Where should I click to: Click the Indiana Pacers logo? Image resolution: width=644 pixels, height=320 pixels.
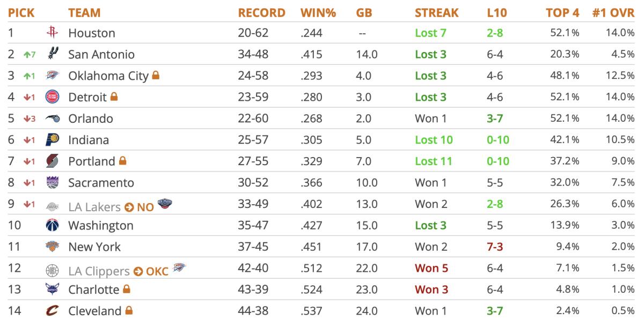(x=52, y=140)
